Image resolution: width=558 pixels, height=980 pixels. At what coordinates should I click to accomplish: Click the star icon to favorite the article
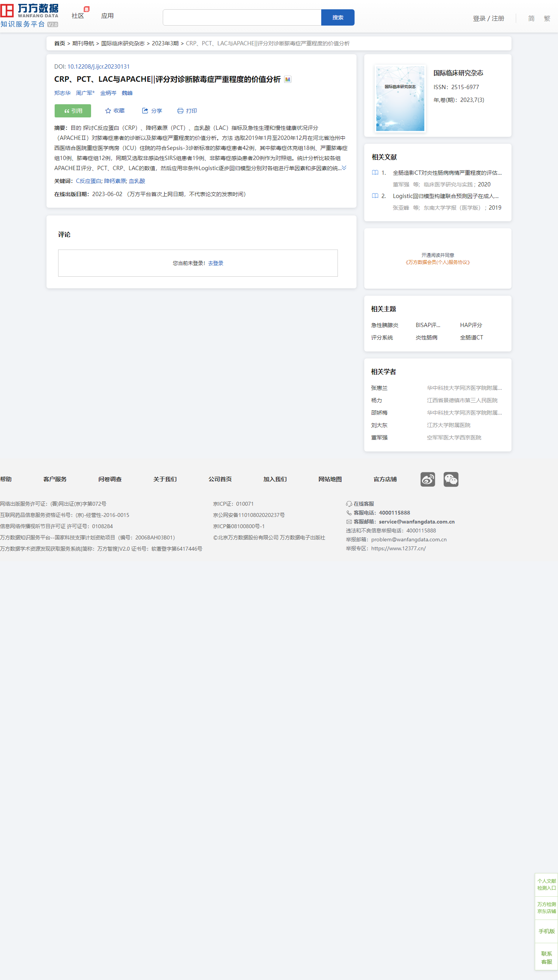pyautogui.click(x=108, y=111)
